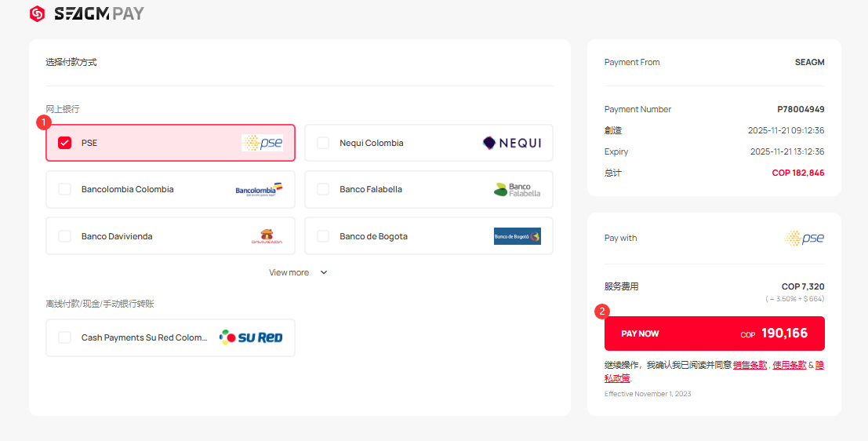This screenshot has width=868, height=441.
Task: Open the 隐私政策 privacy policy link
Action: (819, 365)
